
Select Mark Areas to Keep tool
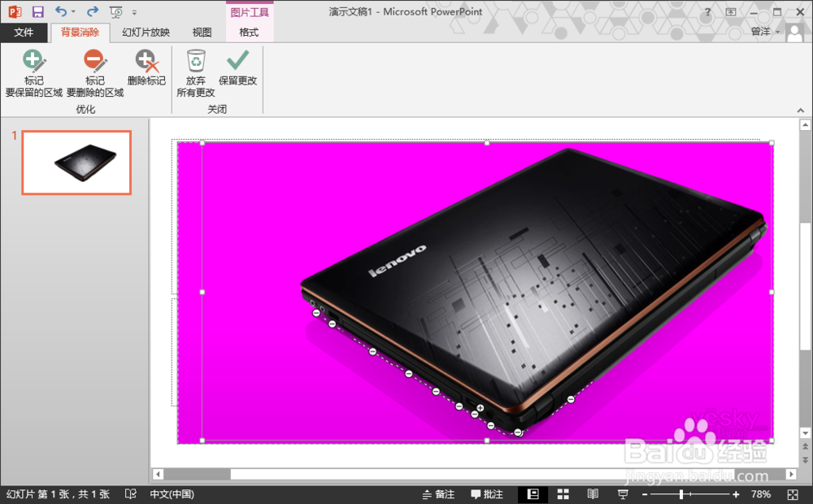coord(33,74)
